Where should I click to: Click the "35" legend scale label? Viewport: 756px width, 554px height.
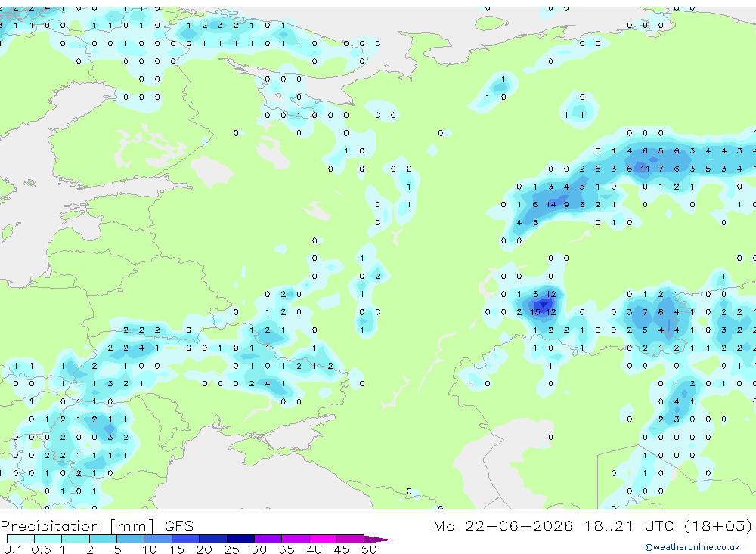tap(287, 549)
